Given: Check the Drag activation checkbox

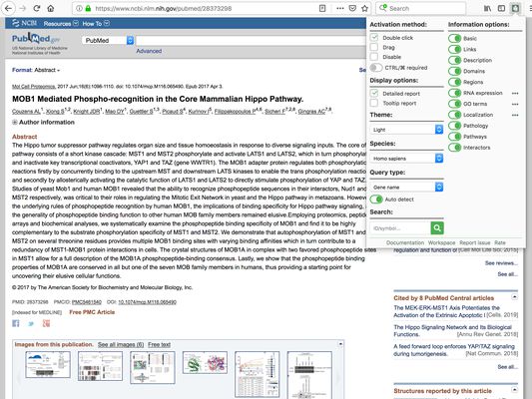Looking at the screenshot, I should (374, 47).
